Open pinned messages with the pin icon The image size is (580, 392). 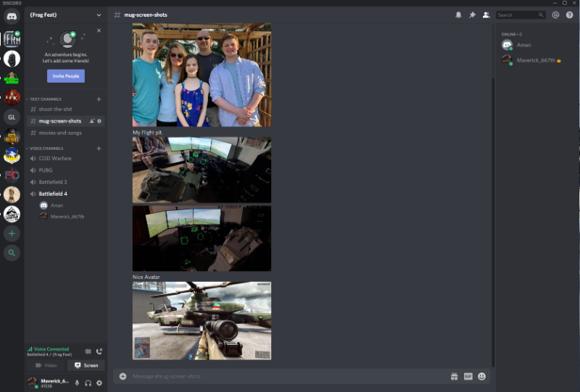[472, 14]
